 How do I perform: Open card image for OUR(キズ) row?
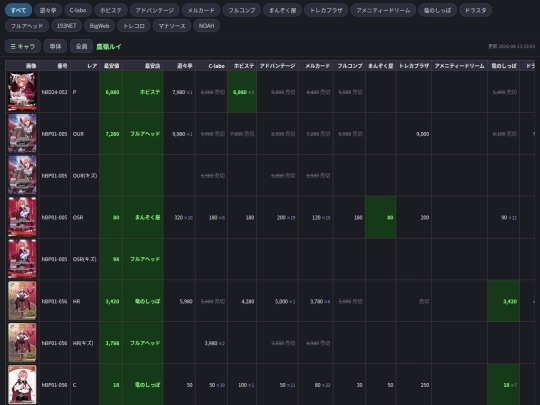[x=22, y=175]
